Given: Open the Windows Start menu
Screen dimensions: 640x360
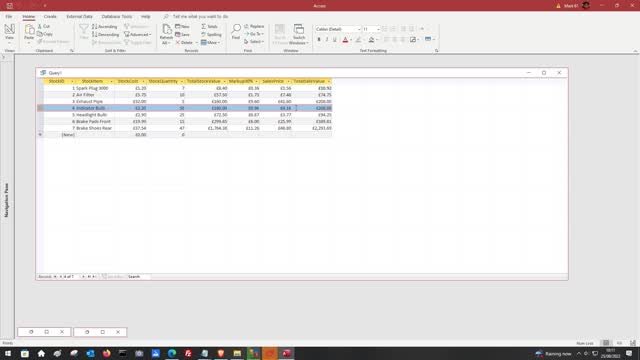Looking at the screenshot, I should coord(8,353).
